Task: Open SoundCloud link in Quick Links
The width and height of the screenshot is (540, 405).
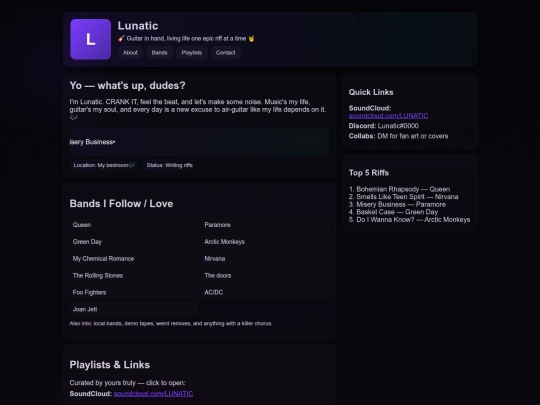Action: point(388,116)
